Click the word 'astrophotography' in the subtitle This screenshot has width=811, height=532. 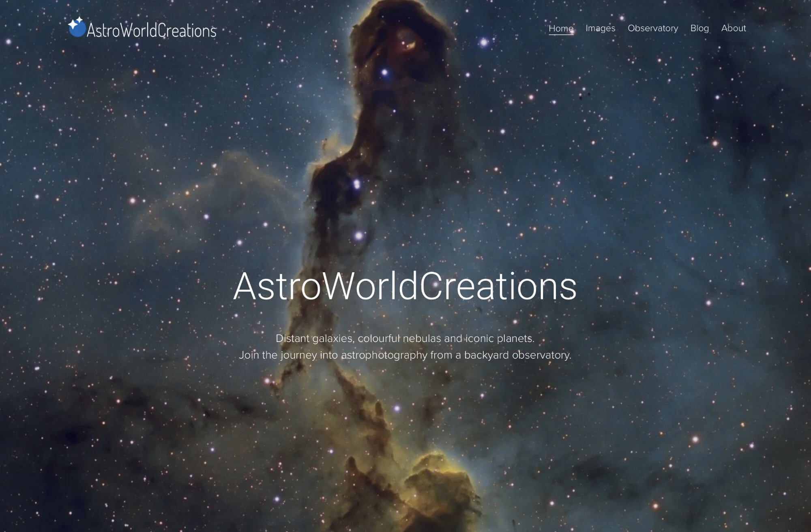click(384, 355)
